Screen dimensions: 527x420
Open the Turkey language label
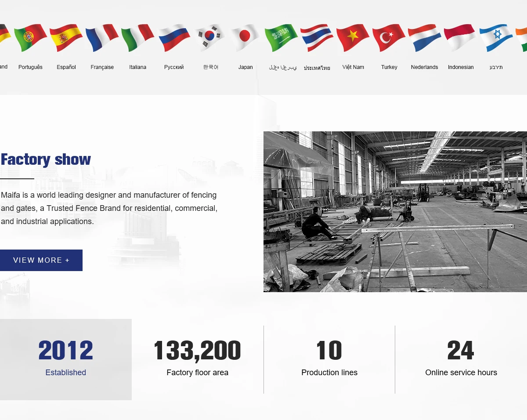389,67
